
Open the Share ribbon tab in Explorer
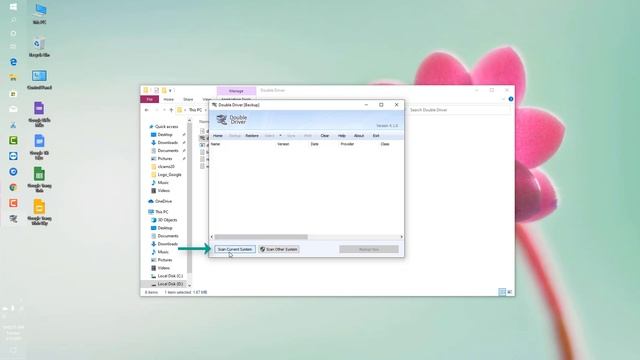188,99
